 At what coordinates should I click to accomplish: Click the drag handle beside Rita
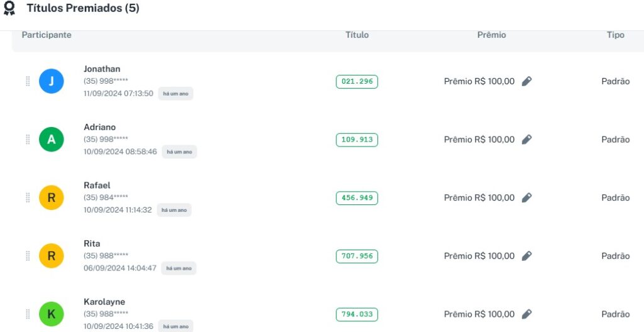click(x=28, y=256)
